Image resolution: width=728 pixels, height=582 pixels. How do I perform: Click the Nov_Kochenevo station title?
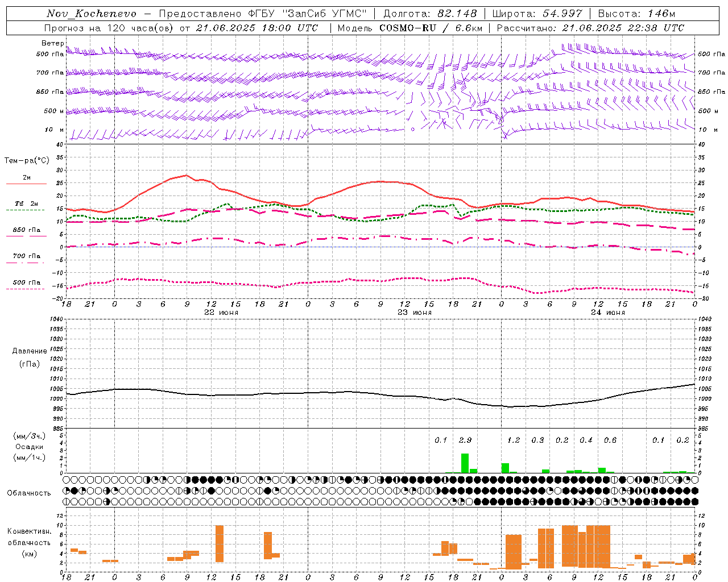pyautogui.click(x=92, y=14)
